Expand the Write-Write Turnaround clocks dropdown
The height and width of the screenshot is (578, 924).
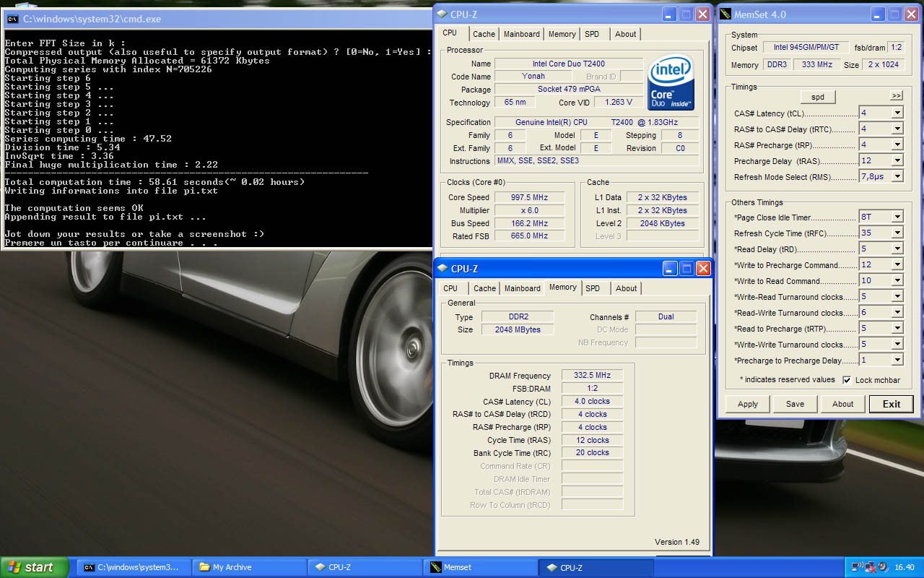(x=897, y=344)
